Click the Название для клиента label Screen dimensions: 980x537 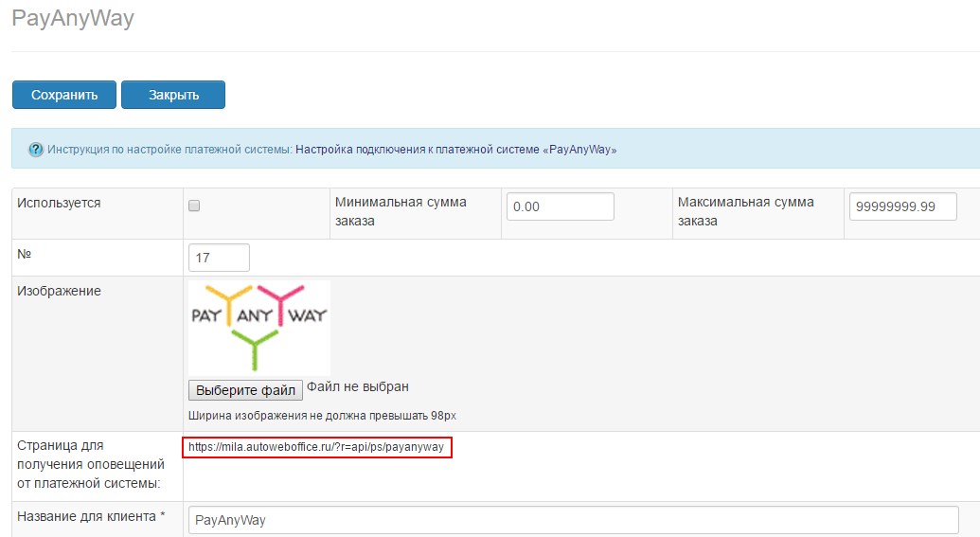[91, 516]
